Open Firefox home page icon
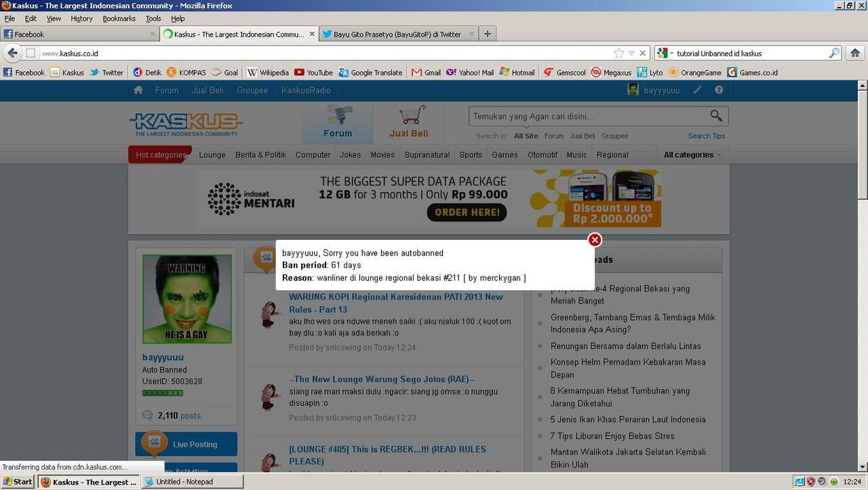868x490 pixels. (855, 53)
